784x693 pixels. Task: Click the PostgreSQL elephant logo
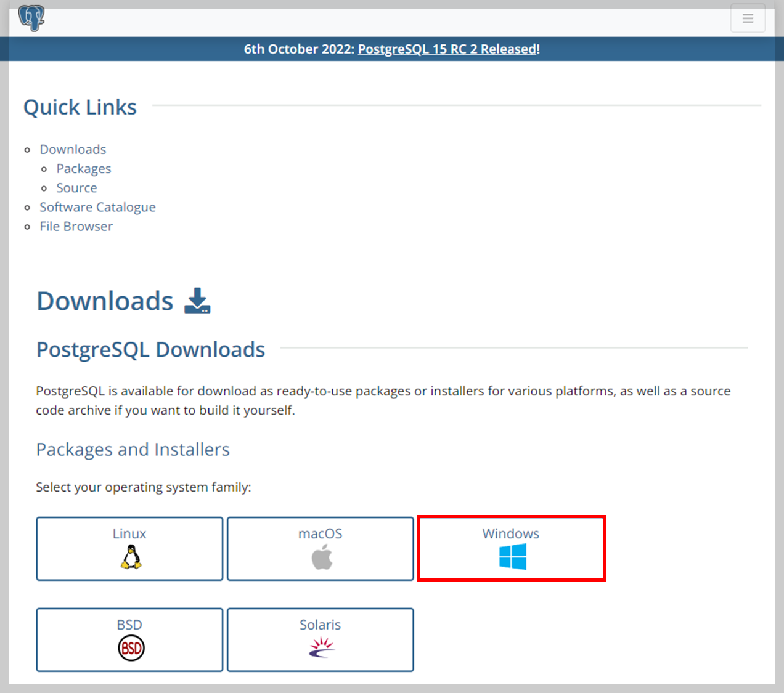tap(31, 18)
